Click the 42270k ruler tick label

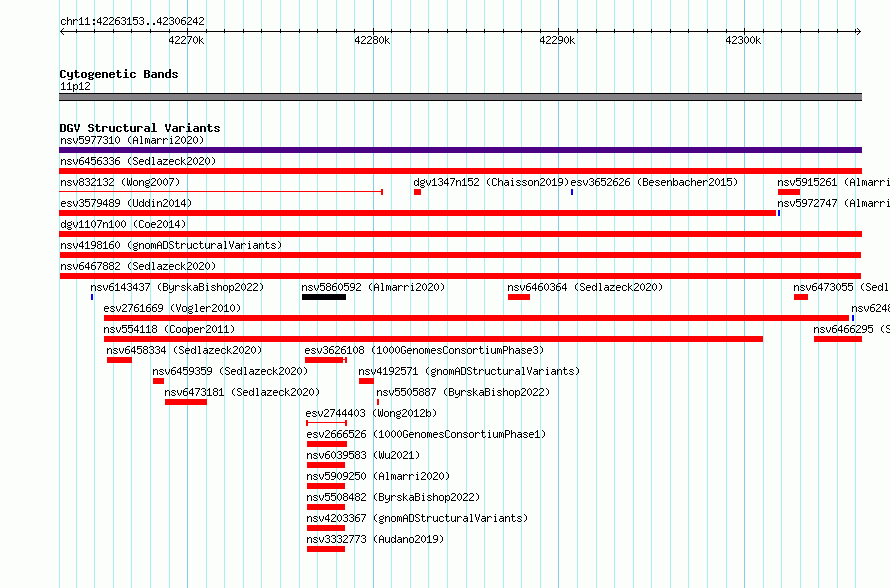tap(187, 40)
